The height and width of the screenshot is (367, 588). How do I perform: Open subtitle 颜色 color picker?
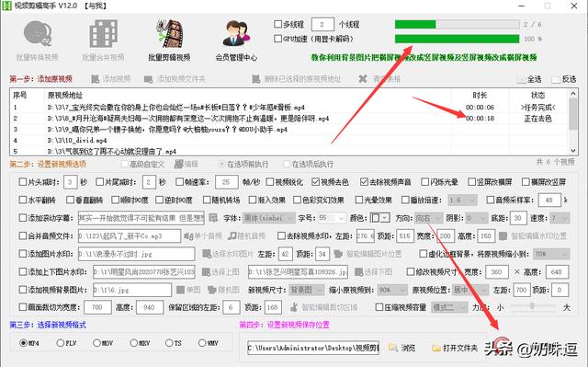coord(380,218)
